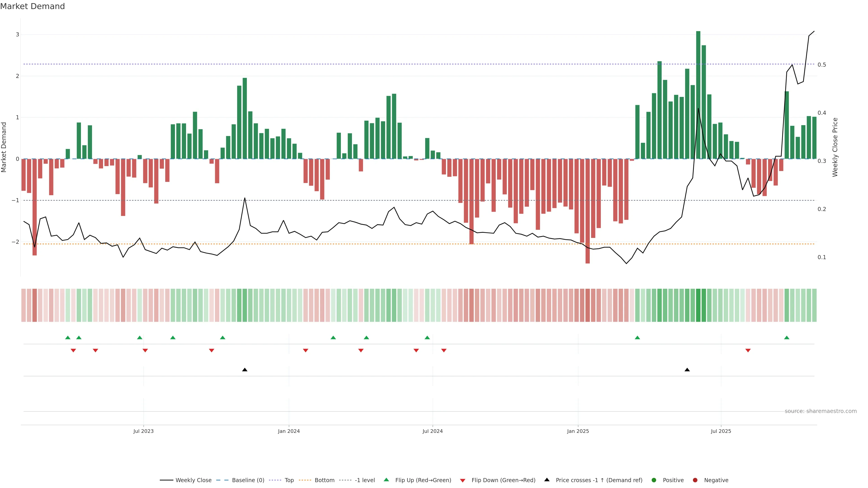Click the black price-cross marker in 2025
This screenshot has width=868, height=488.
tap(687, 370)
